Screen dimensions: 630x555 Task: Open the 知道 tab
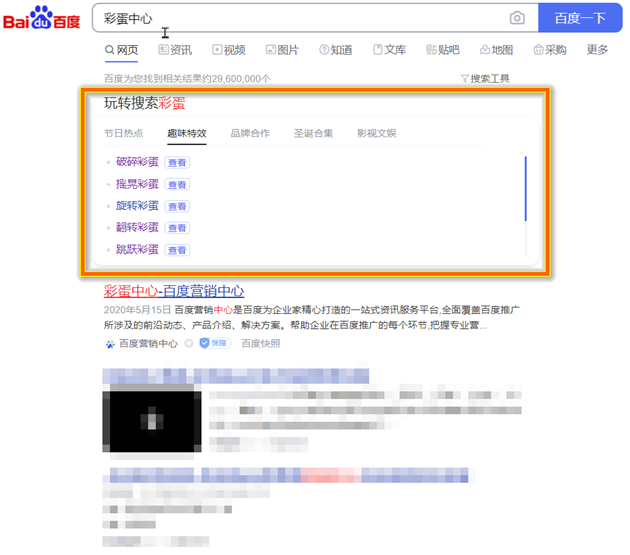tap(335, 50)
